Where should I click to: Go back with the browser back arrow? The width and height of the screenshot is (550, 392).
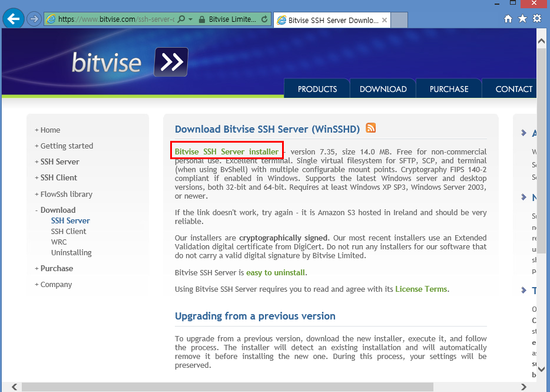coord(13,18)
